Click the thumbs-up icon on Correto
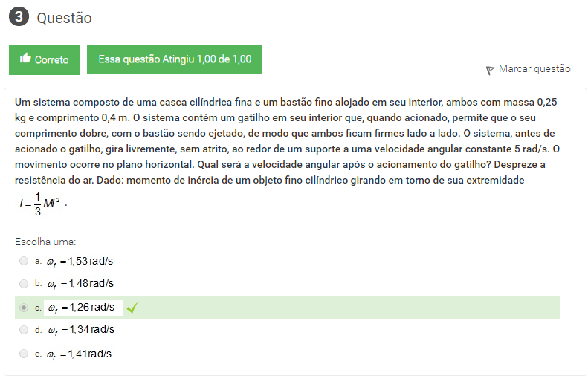588x376 pixels. click(25, 59)
